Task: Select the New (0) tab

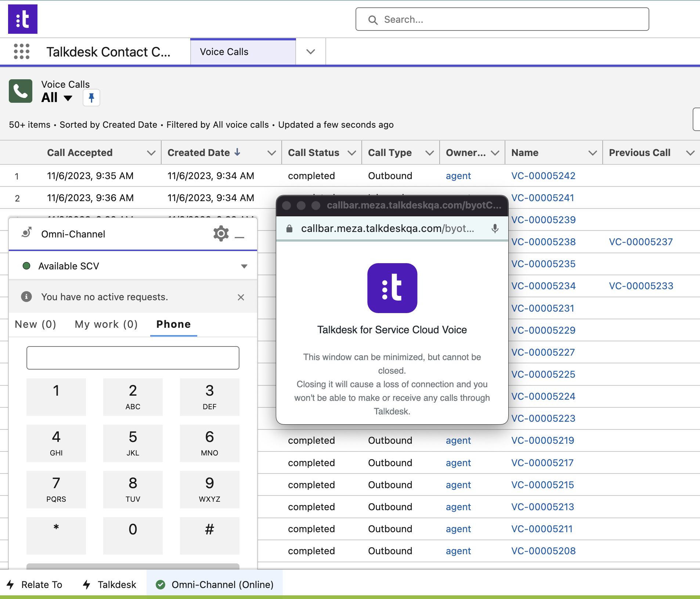Action: point(35,324)
